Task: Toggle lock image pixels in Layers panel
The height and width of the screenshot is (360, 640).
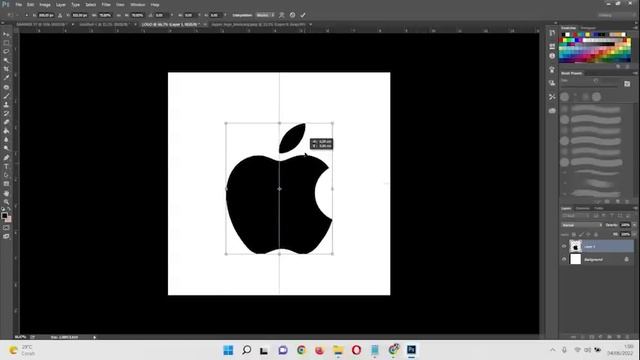Action: point(581,234)
